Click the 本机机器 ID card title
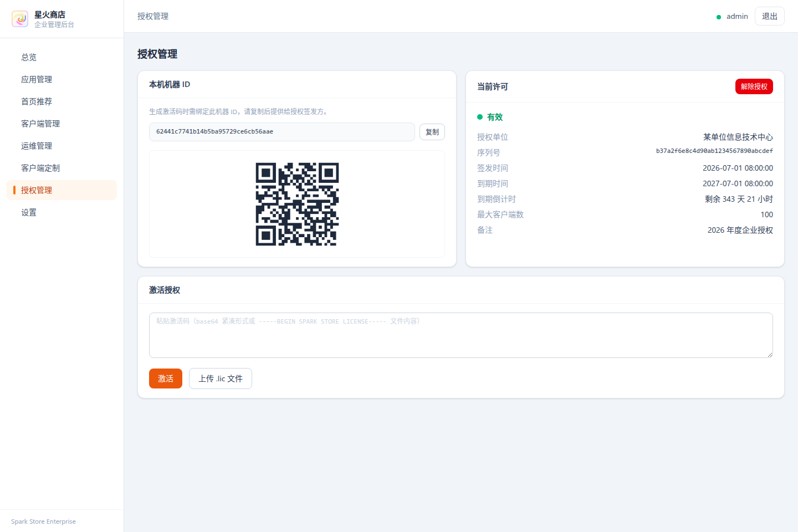Screen dimensions: 798x532 170,84
